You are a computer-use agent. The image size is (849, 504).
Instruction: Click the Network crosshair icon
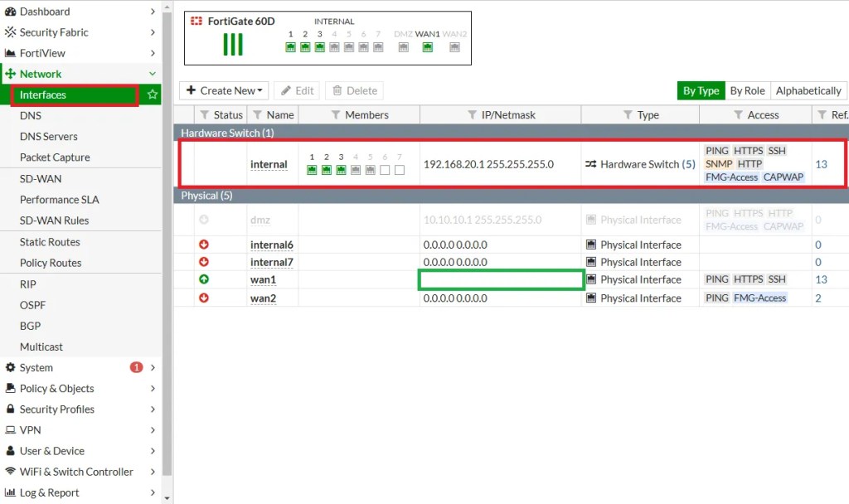[x=10, y=74]
